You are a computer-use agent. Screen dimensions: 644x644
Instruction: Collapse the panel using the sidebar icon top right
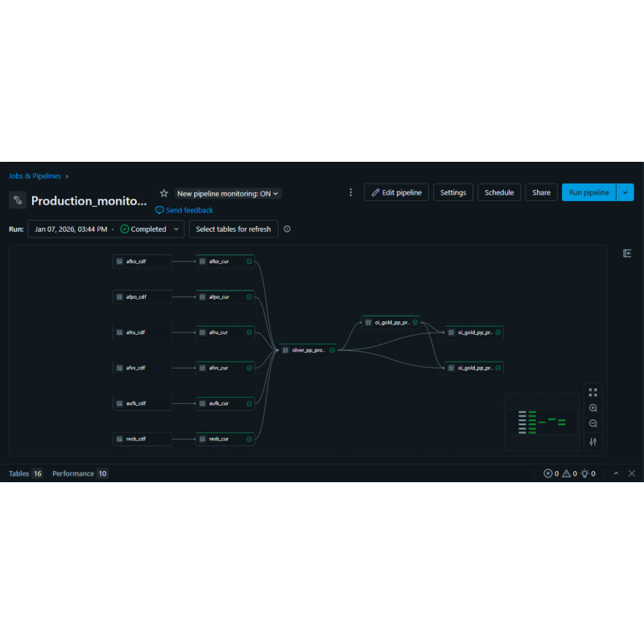point(627,253)
